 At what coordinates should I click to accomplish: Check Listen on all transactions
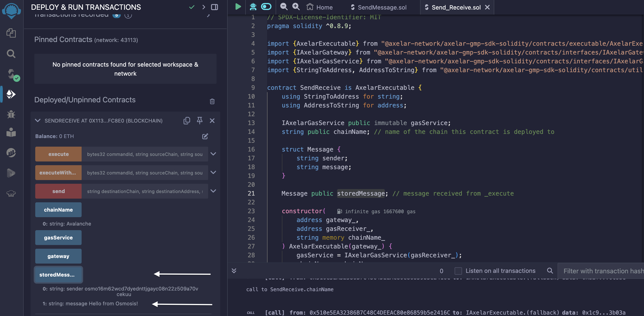[x=458, y=271]
